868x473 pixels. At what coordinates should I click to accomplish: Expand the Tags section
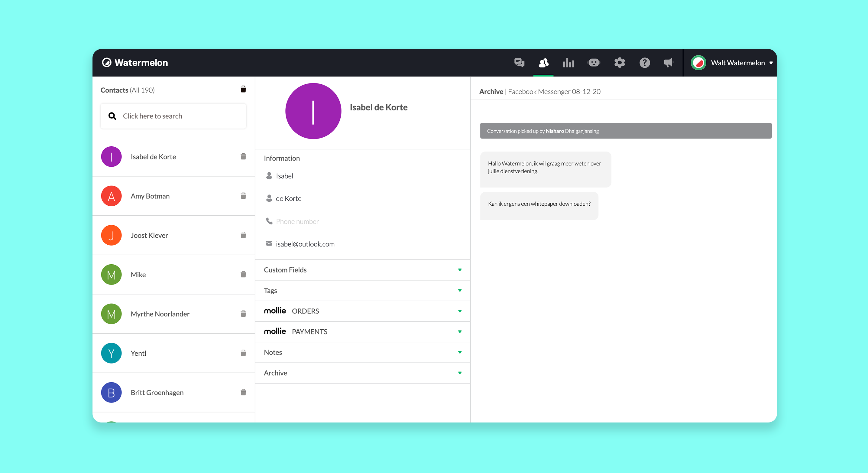click(362, 290)
